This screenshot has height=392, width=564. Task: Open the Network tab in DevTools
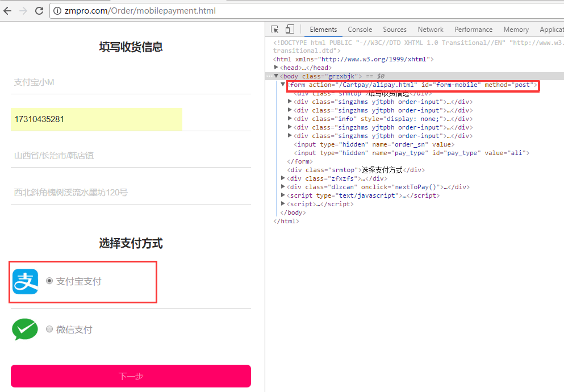click(x=431, y=30)
